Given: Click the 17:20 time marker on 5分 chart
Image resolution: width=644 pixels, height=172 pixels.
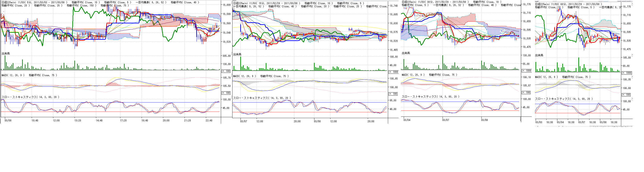Looking at the screenshot, I should tap(123, 121).
